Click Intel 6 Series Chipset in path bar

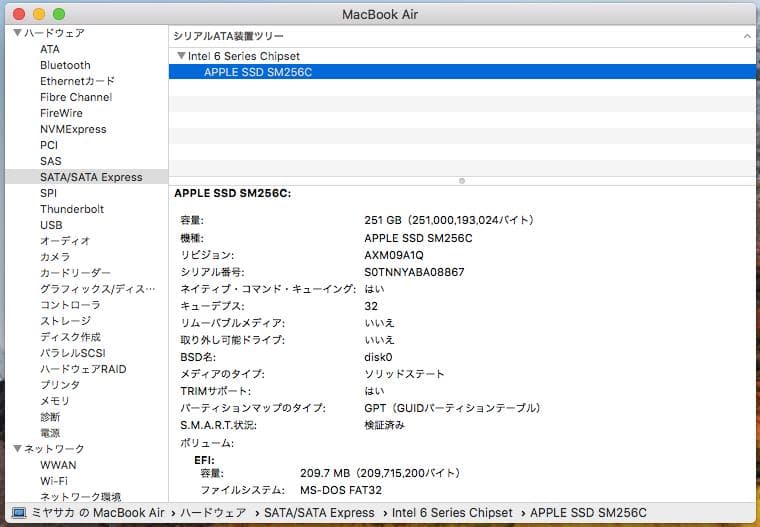(452, 513)
